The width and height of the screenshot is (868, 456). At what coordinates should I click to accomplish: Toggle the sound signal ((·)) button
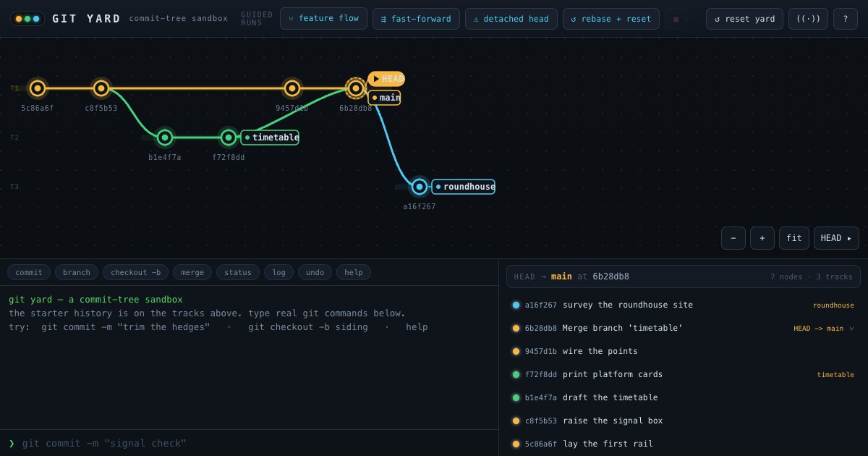coord(808,19)
